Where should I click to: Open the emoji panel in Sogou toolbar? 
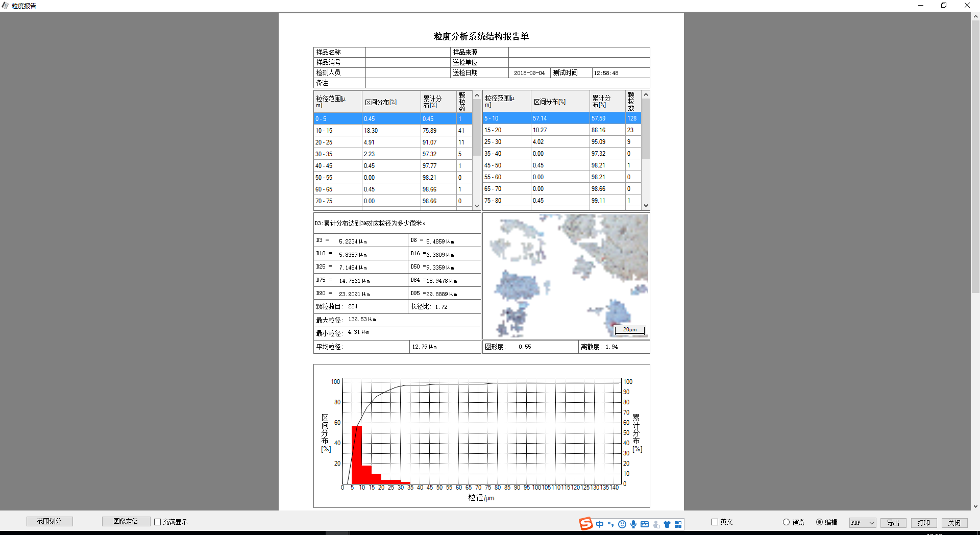click(x=622, y=524)
